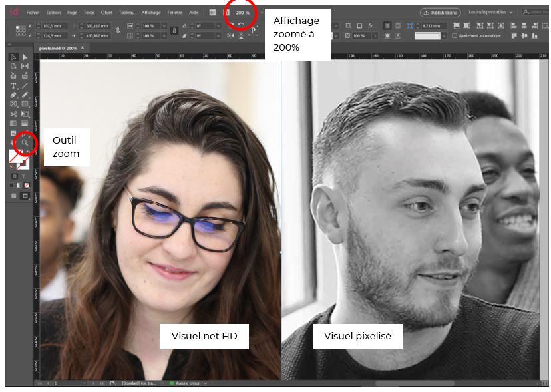Open the Affichage menu
The width and height of the screenshot is (551, 392).
click(x=151, y=12)
